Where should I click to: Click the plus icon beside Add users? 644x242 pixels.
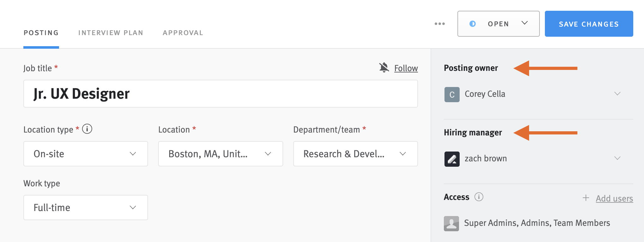tap(586, 198)
